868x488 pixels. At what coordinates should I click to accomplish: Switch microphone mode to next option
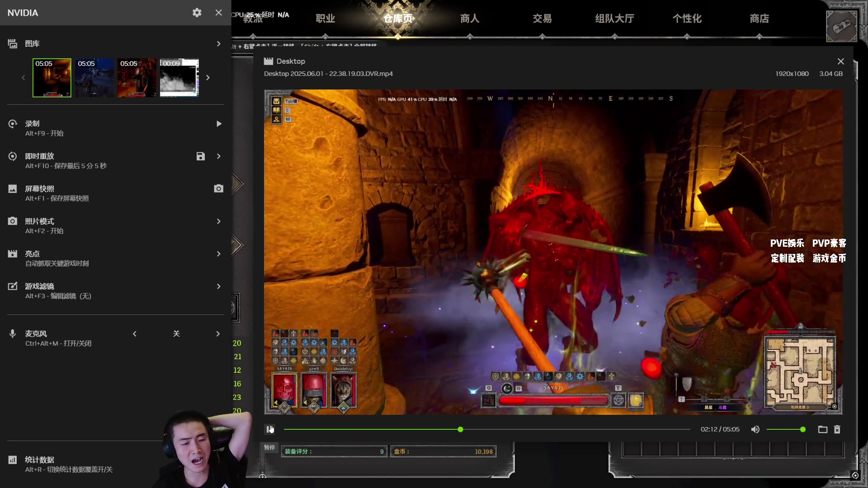pos(218,334)
